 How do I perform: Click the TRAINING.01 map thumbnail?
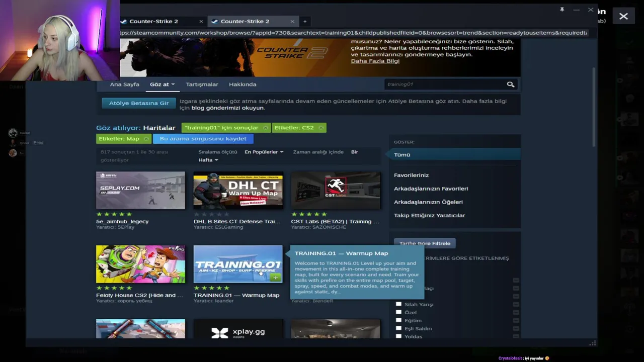tap(238, 264)
